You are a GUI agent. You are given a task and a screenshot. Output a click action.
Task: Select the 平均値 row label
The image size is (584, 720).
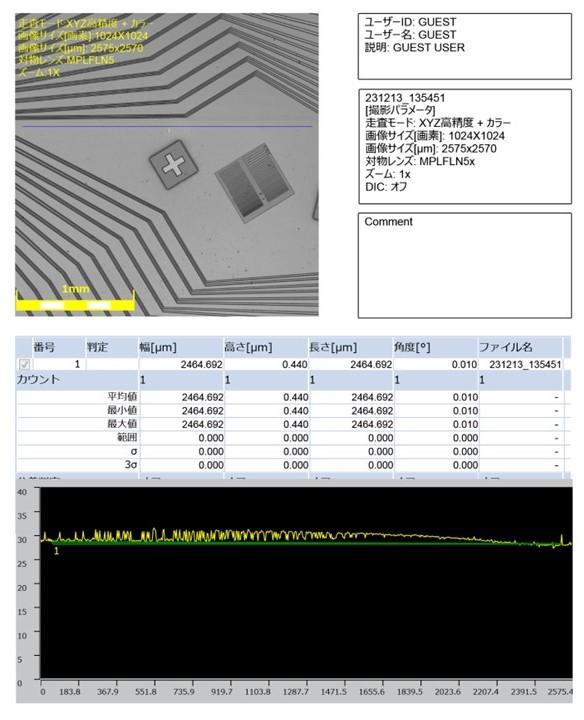(x=122, y=397)
